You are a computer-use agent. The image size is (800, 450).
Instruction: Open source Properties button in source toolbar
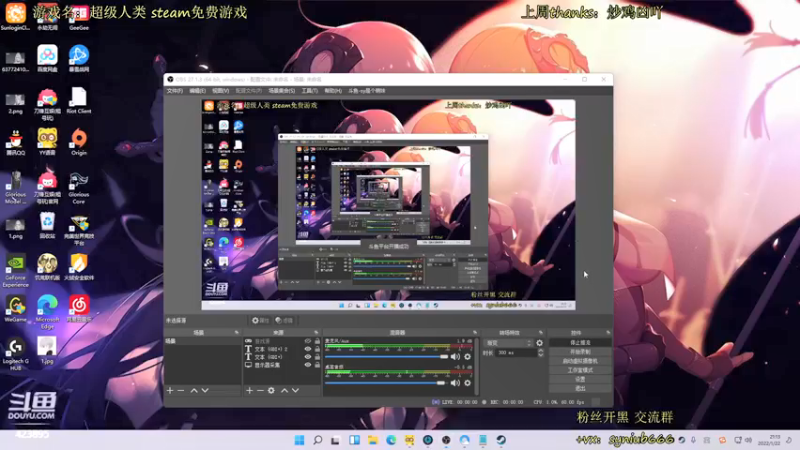tap(260, 320)
